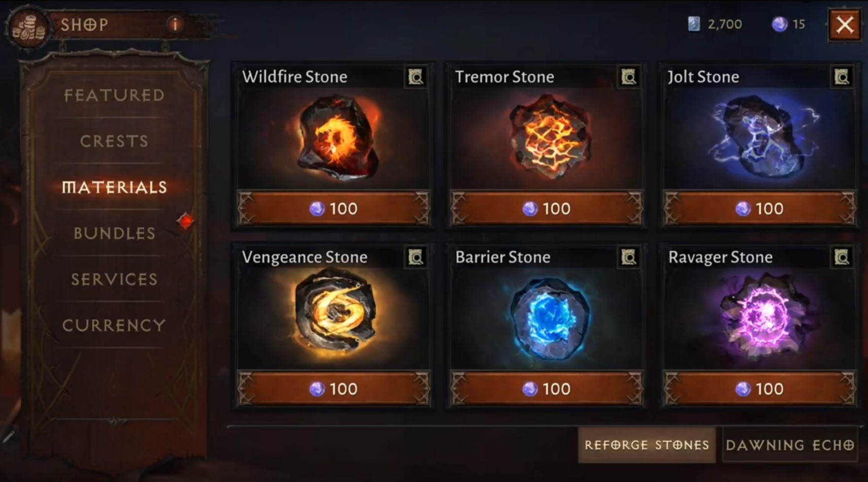868x482 pixels.
Task: Go to the Bundles category
Action: [114, 233]
